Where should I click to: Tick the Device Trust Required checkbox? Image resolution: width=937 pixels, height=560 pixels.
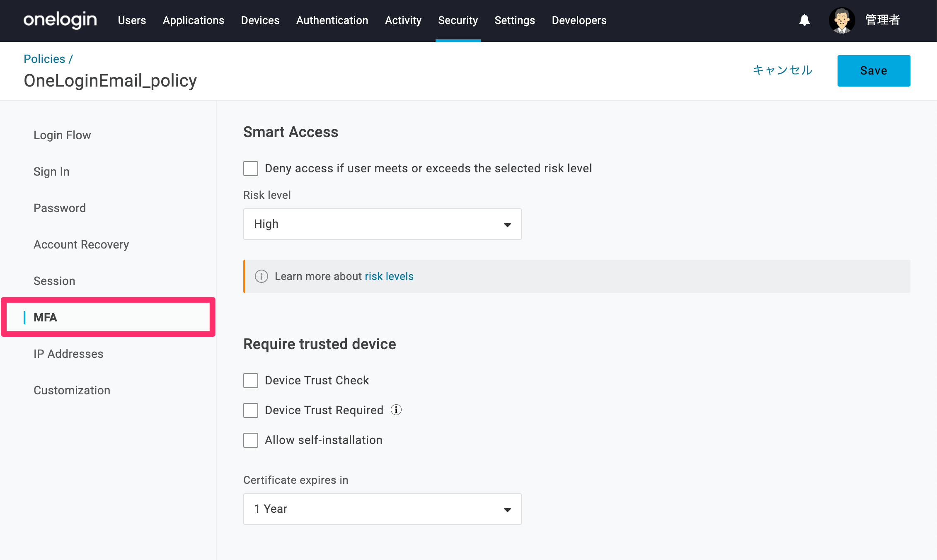(x=251, y=410)
